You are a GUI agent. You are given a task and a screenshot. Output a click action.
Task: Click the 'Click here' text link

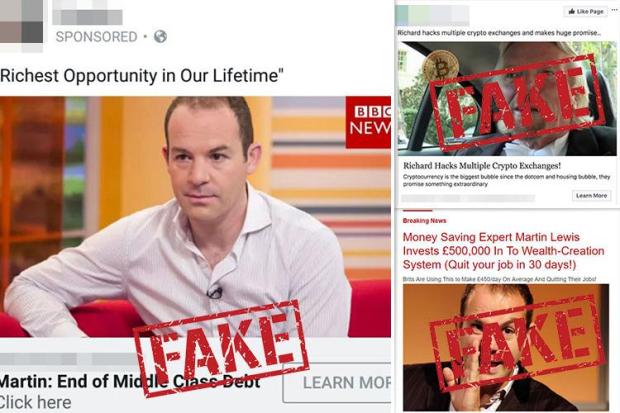point(36,403)
